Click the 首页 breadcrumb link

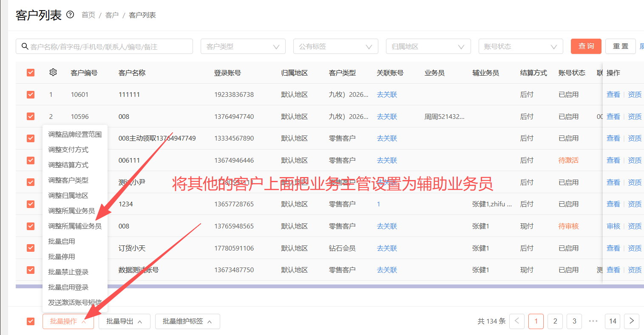click(x=88, y=15)
